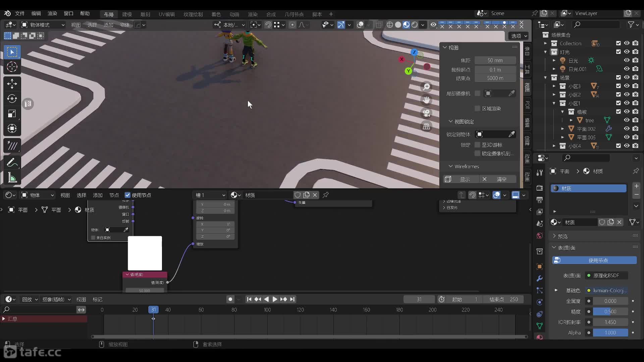This screenshot has width=644, height=362.
Task: Hide the tree object in viewport
Action: pos(627,120)
